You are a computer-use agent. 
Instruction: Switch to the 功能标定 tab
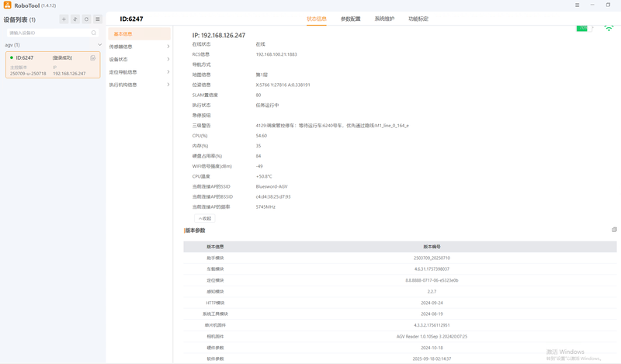[x=418, y=19]
